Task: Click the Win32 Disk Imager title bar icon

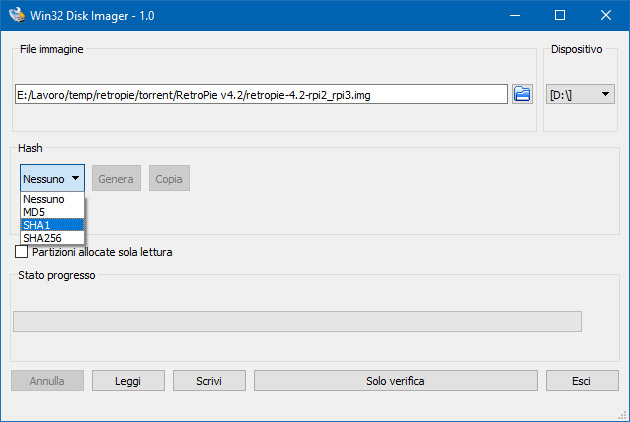Action: [x=17, y=15]
